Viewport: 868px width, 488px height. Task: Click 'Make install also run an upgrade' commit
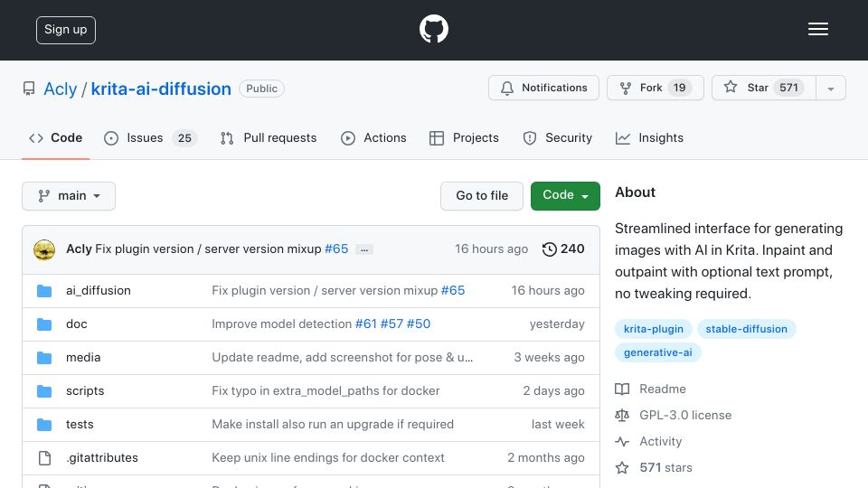click(333, 425)
